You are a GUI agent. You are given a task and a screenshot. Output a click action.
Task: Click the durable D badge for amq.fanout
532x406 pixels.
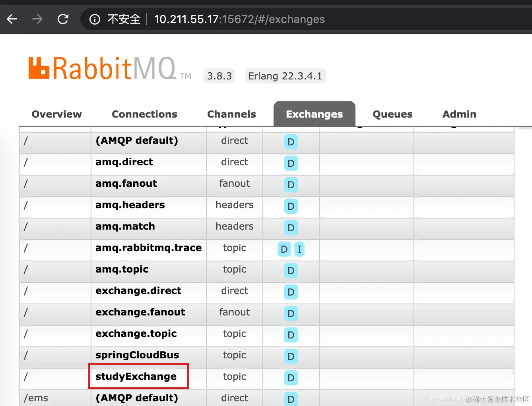point(291,185)
